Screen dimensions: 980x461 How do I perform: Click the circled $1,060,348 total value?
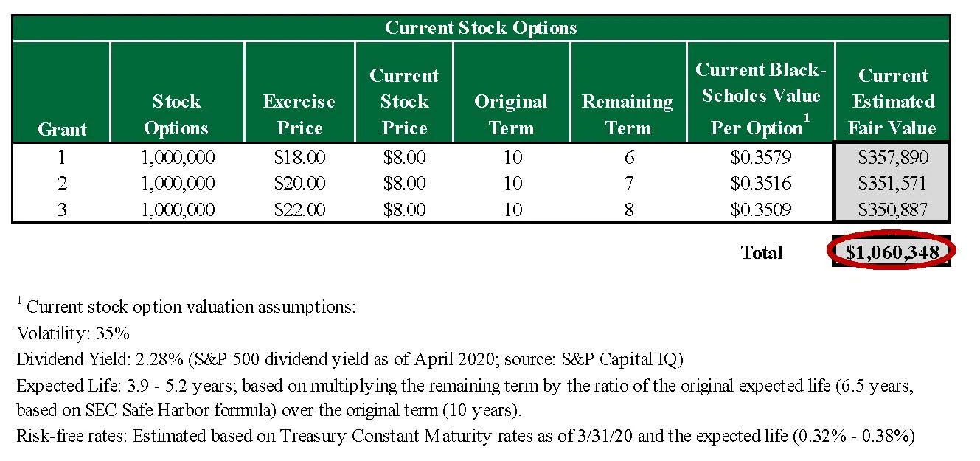(892, 252)
